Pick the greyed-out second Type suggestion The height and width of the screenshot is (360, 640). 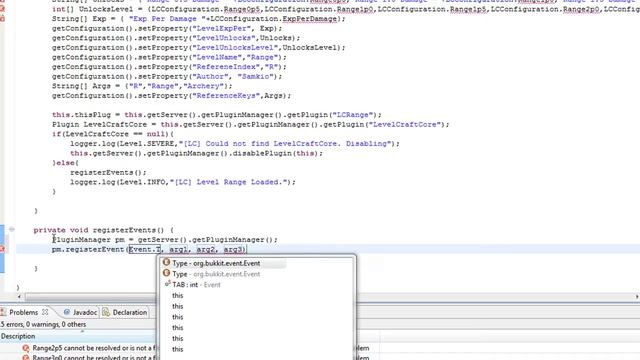216,274
